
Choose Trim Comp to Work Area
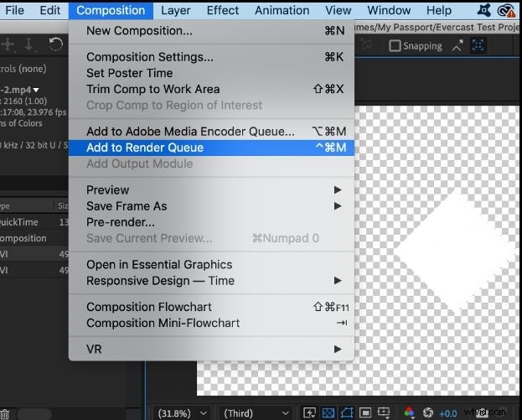click(211, 89)
